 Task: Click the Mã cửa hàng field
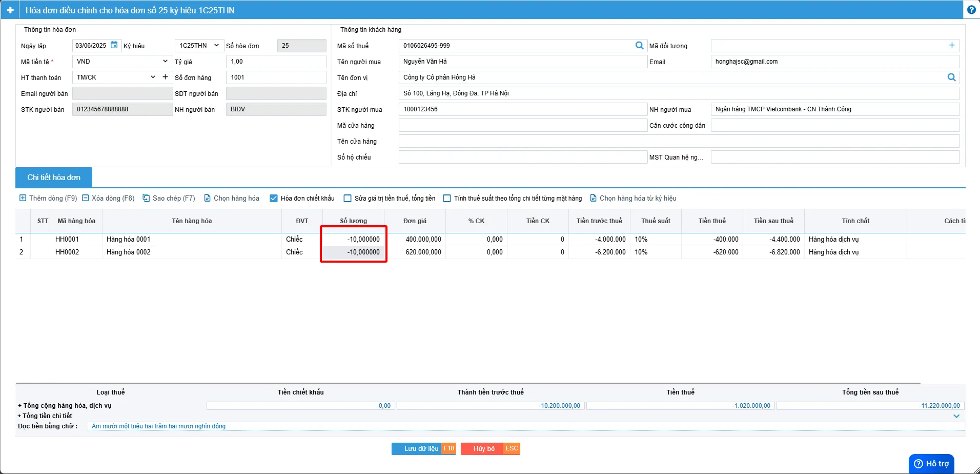pyautogui.click(x=523, y=125)
